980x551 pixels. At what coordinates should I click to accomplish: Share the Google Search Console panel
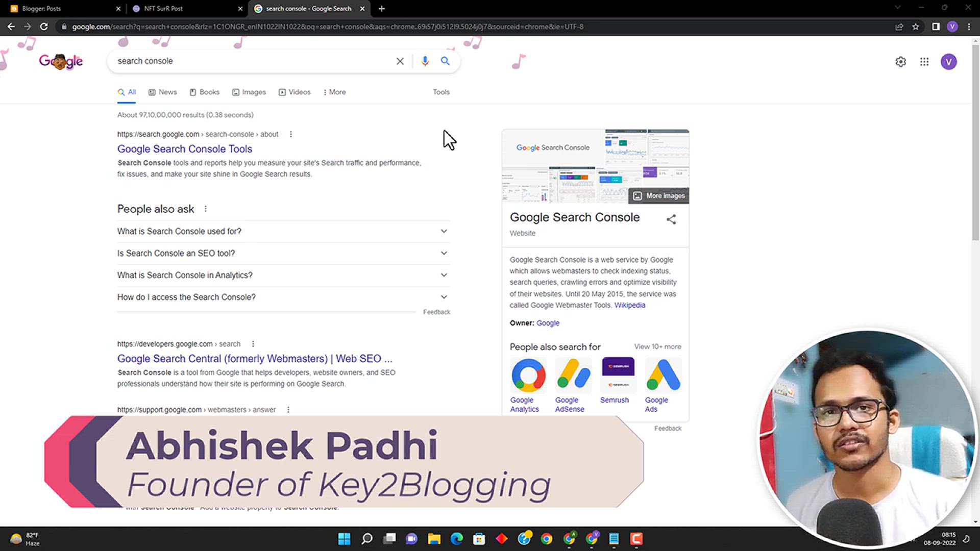pos(671,219)
